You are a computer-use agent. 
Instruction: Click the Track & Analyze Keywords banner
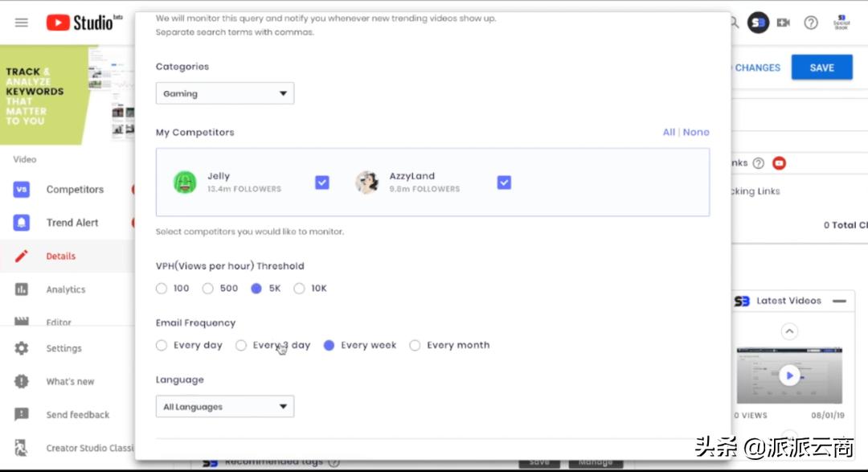pyautogui.click(x=67, y=95)
